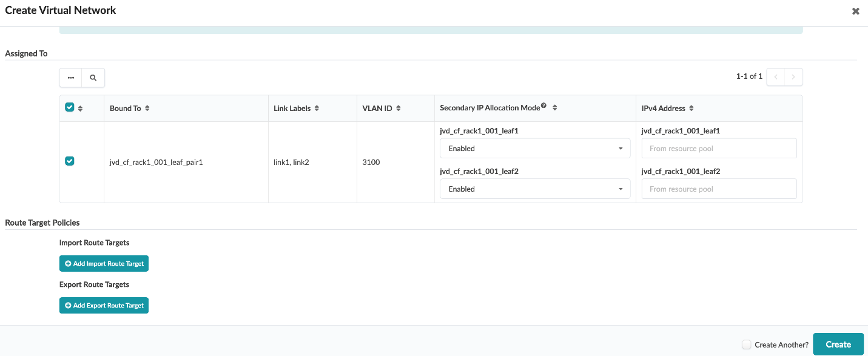Image resolution: width=868 pixels, height=356 pixels.
Task: Sort by Secondary IP Allocation Mode
Action: [x=554, y=108]
